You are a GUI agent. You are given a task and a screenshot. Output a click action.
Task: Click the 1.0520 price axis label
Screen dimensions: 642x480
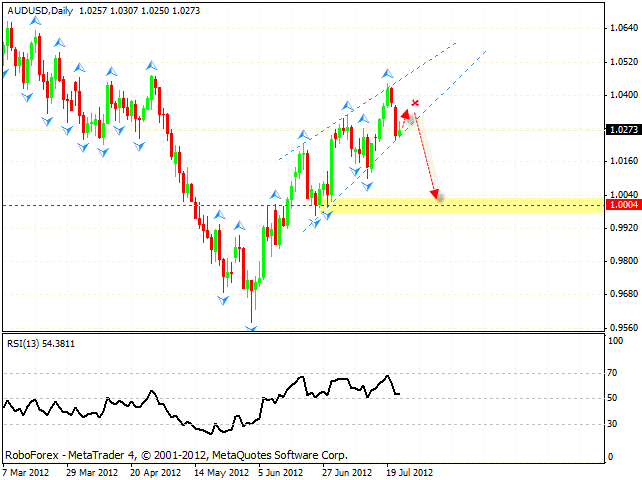pos(624,62)
